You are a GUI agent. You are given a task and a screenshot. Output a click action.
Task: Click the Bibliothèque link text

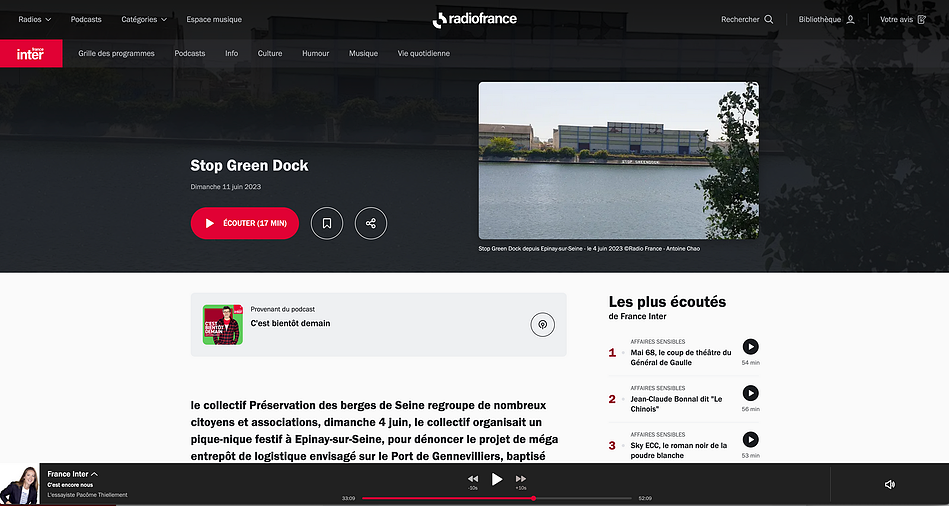click(x=819, y=19)
